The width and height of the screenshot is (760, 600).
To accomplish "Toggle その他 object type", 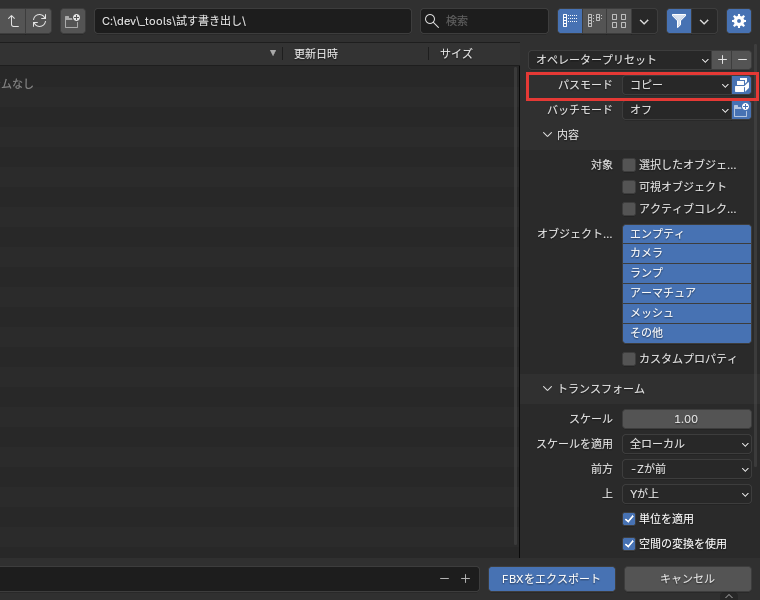I will pyautogui.click(x=687, y=333).
